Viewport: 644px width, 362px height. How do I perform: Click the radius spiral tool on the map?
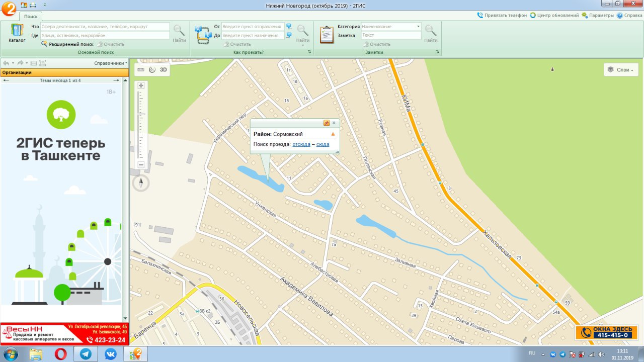152,70
